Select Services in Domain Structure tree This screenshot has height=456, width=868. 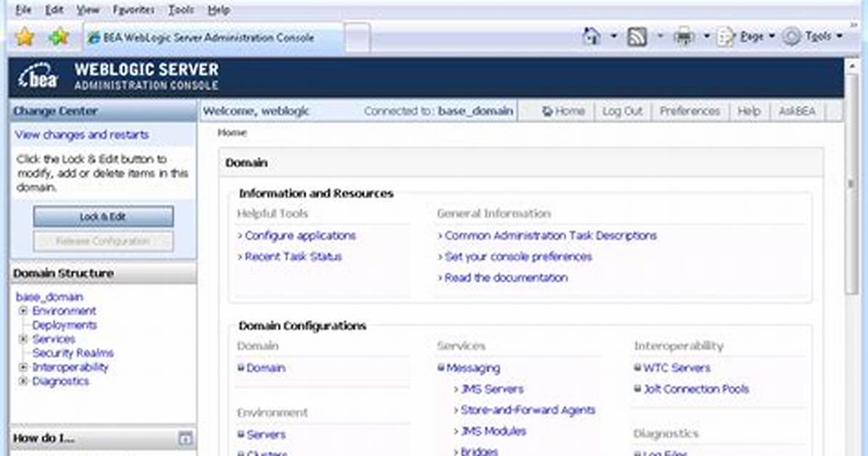(54, 339)
